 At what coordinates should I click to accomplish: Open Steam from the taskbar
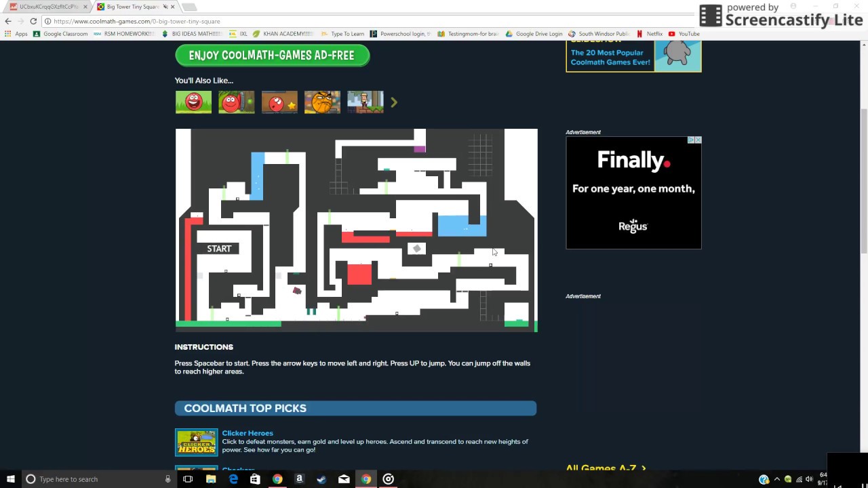click(x=321, y=479)
